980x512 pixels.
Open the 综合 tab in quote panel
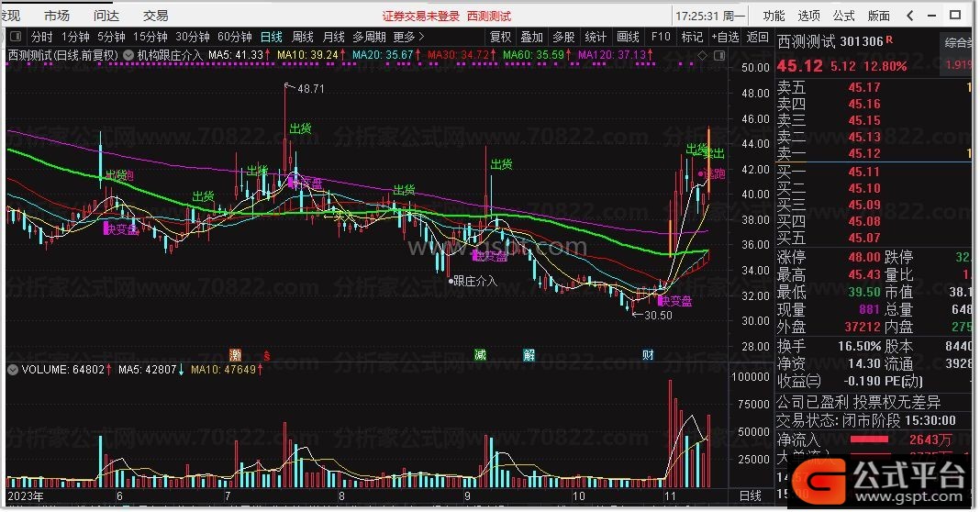coord(958,42)
